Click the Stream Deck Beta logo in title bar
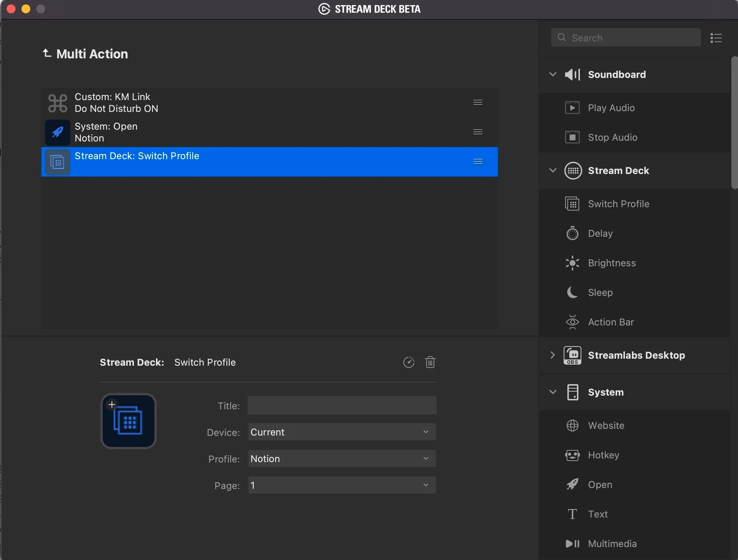The width and height of the screenshot is (738, 560). (324, 9)
